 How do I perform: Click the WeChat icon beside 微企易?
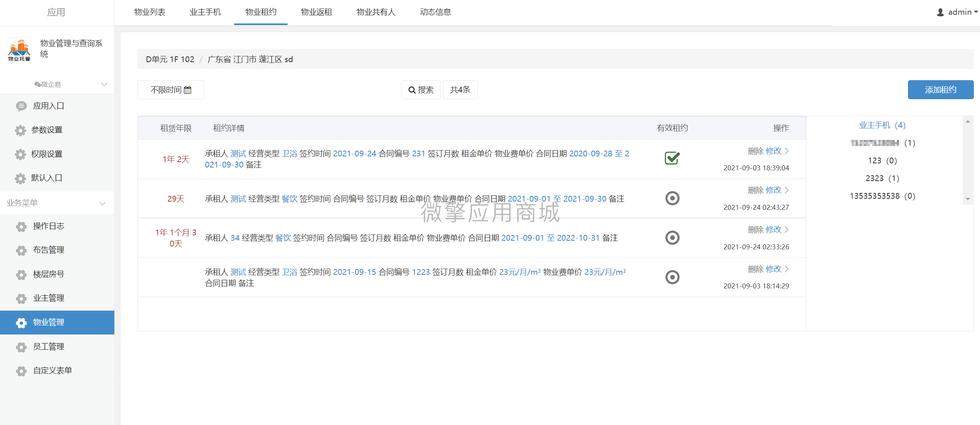tap(37, 84)
